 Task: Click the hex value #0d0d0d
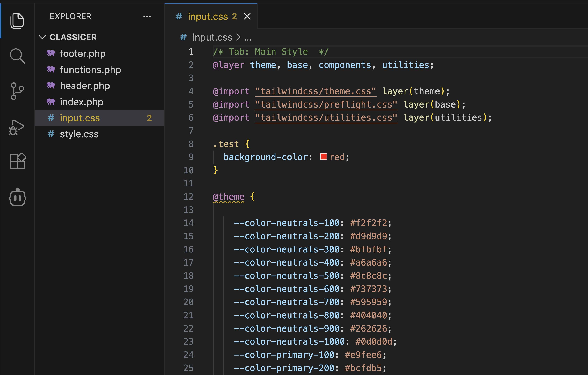click(x=374, y=342)
